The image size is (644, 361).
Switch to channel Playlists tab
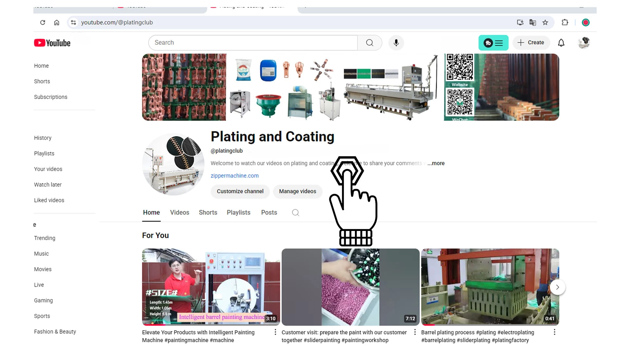(x=238, y=212)
